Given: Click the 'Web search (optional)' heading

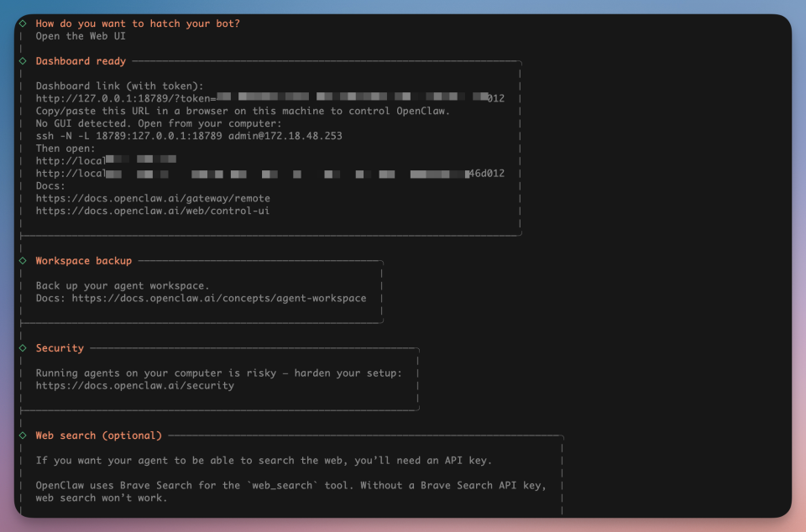Looking at the screenshot, I should (x=99, y=436).
